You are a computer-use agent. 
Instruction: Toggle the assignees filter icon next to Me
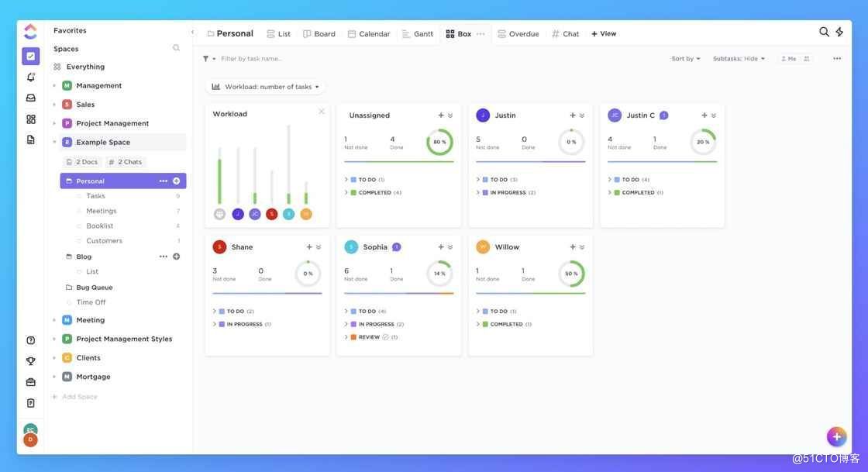pos(807,59)
